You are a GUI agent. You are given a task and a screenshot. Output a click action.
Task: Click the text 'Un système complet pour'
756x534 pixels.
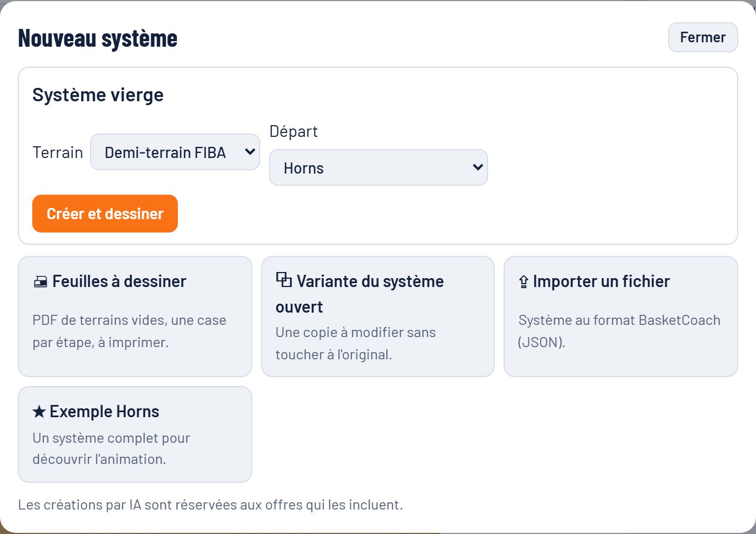[111, 438]
